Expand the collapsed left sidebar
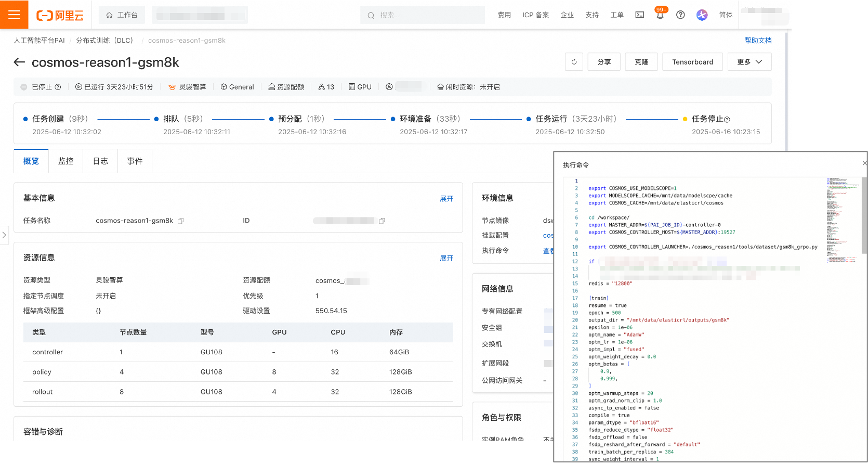 [x=4, y=235]
